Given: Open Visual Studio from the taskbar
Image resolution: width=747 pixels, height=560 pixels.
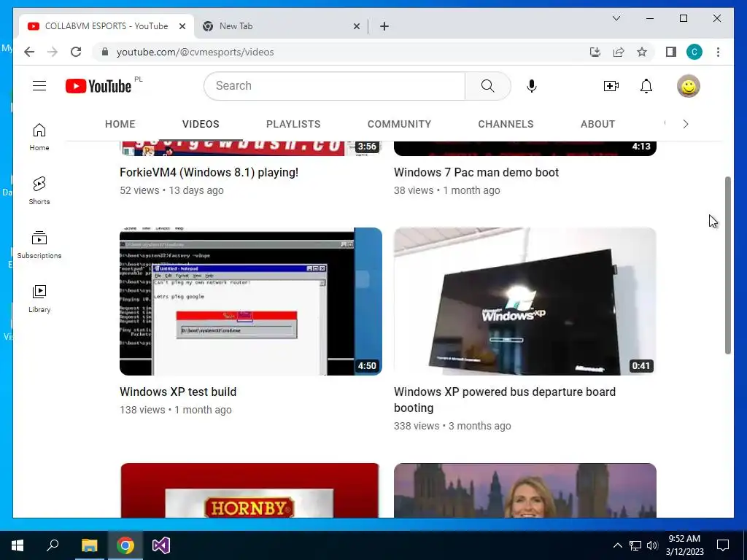Looking at the screenshot, I should [x=161, y=545].
